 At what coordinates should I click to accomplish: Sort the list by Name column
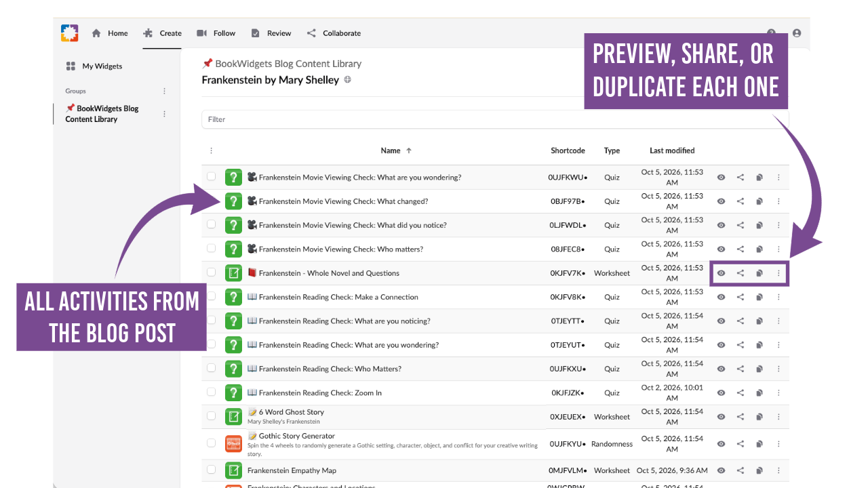click(396, 150)
